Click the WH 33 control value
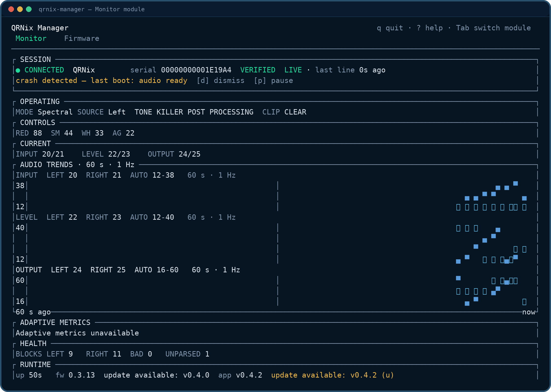The image size is (551, 392). tap(93, 133)
